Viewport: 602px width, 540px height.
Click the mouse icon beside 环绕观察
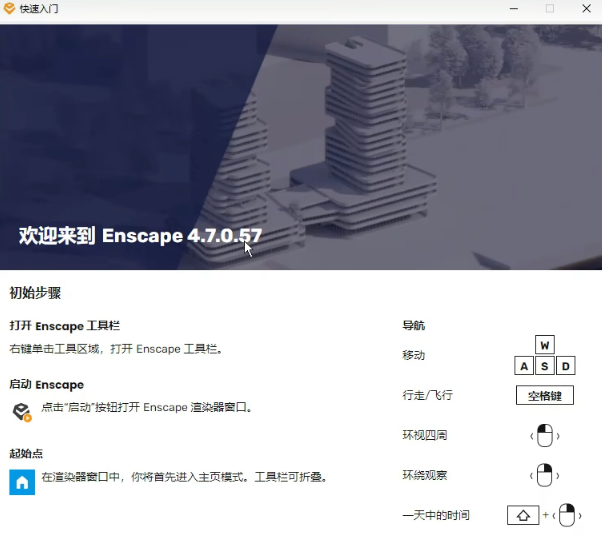[544, 475]
